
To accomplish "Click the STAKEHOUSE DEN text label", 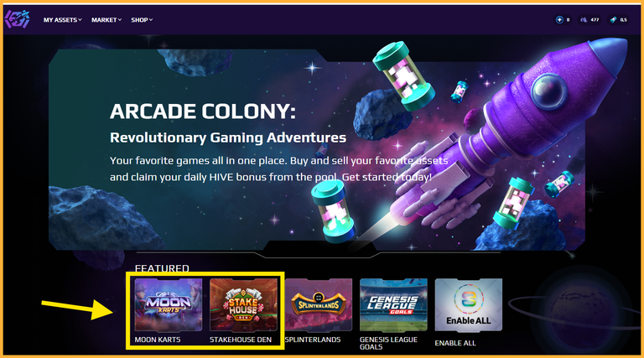I will 241,340.
